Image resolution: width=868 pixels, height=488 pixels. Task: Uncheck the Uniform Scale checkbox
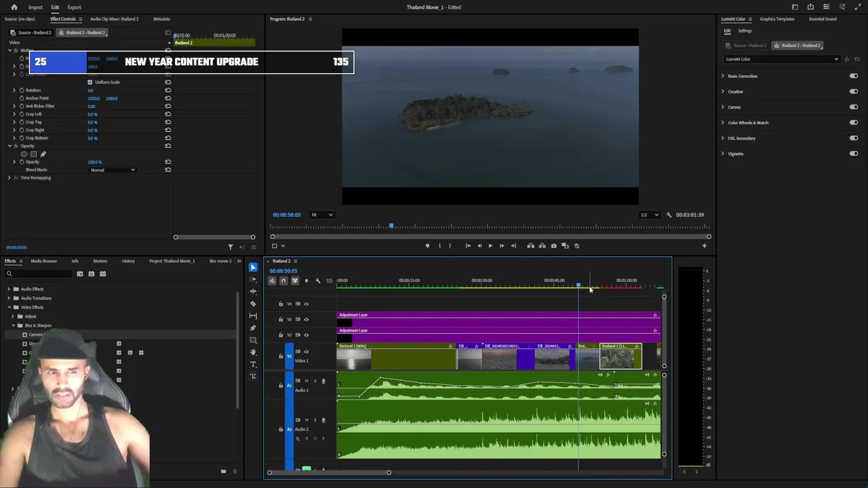point(90,82)
